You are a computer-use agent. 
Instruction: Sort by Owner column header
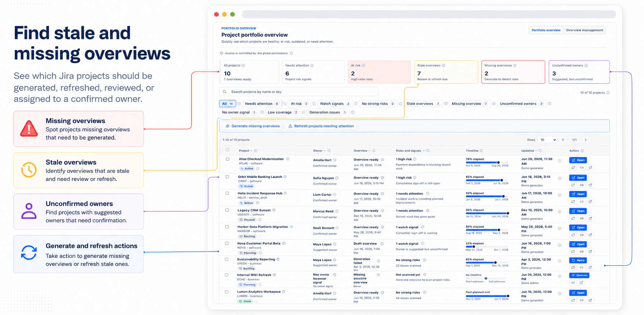pyautogui.click(x=319, y=151)
